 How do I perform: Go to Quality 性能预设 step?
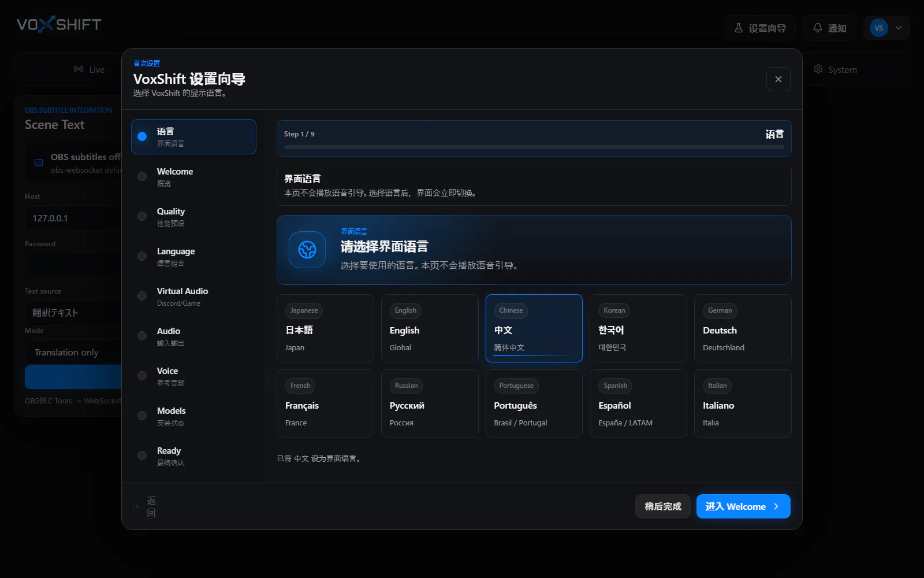pyautogui.click(x=193, y=217)
